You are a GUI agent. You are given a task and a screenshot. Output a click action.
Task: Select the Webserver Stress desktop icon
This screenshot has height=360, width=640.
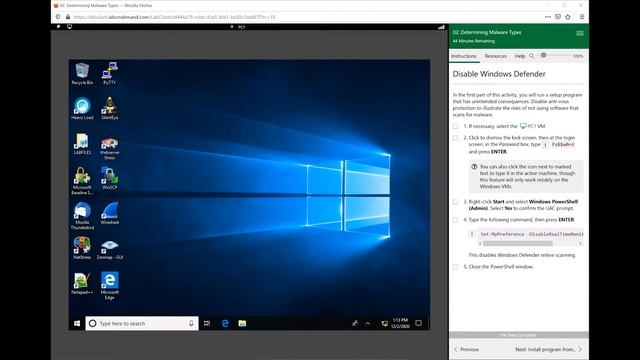[109, 147]
